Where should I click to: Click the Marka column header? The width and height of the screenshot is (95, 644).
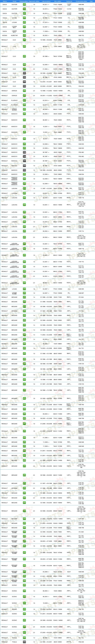pos(5,1)
